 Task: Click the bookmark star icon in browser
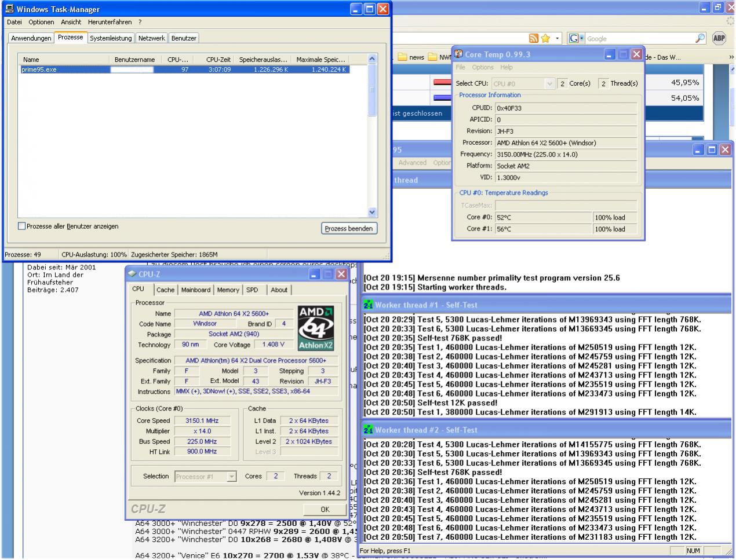(545, 38)
